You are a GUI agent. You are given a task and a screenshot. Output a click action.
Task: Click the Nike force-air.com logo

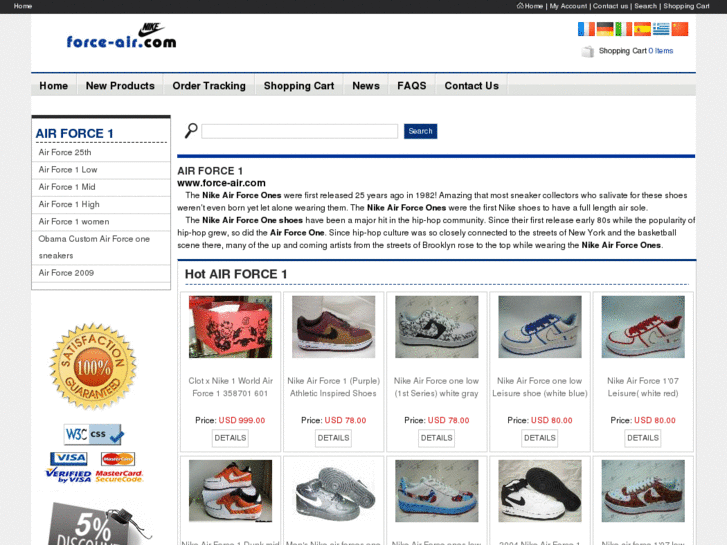point(121,36)
